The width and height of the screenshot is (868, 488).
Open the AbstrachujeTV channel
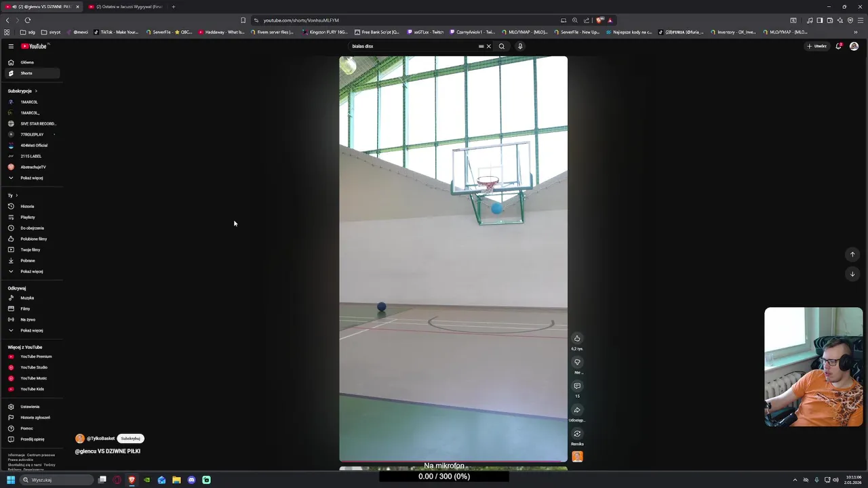(31, 167)
